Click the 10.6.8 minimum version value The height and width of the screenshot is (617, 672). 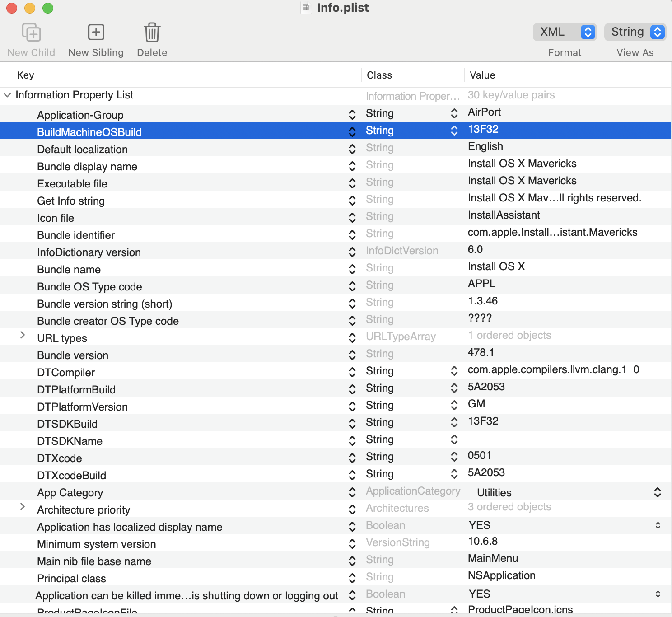point(483,541)
